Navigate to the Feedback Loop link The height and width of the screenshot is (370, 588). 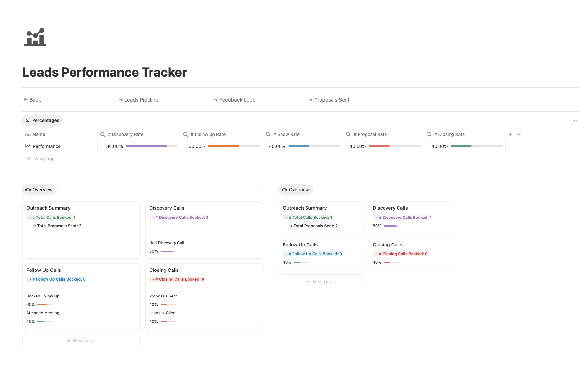(x=234, y=100)
